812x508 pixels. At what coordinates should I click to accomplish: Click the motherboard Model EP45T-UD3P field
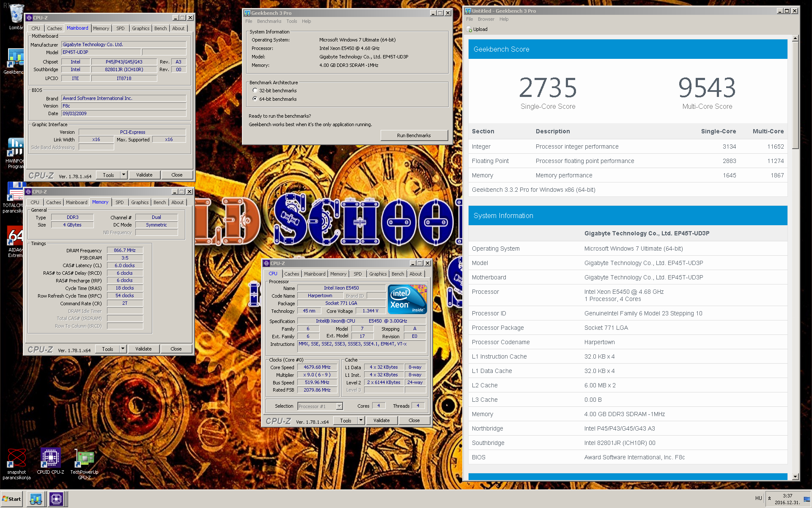[x=101, y=52]
